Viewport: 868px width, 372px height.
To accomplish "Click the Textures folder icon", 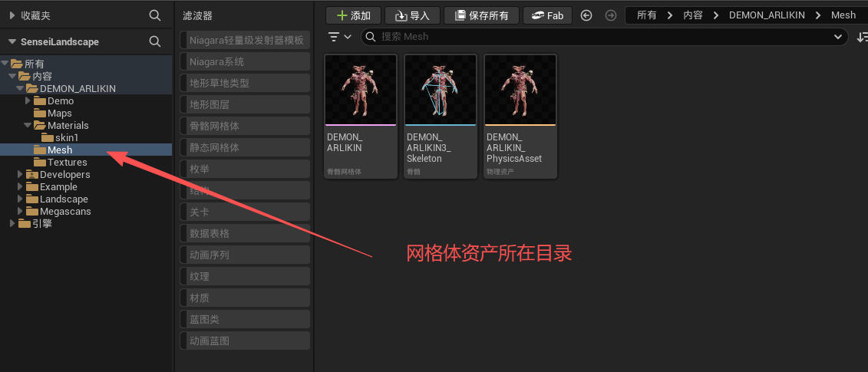I will pos(40,162).
